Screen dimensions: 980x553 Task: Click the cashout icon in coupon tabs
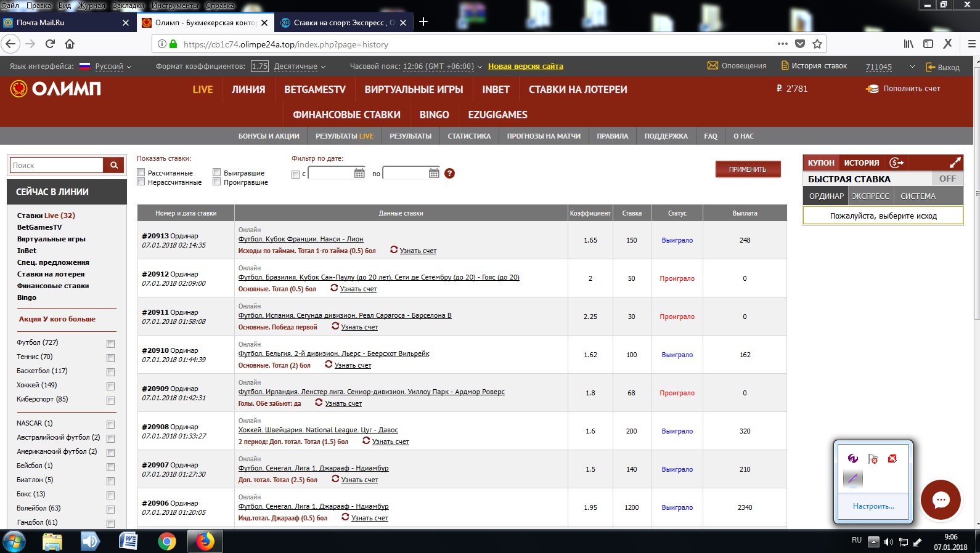896,163
